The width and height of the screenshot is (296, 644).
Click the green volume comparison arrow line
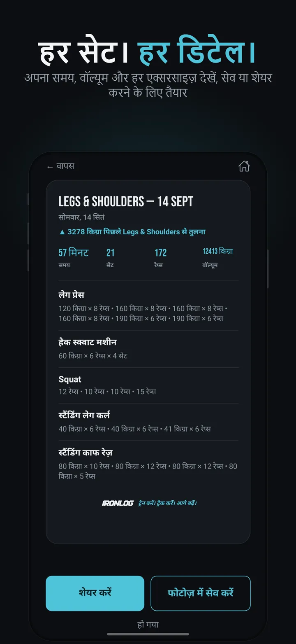tap(132, 232)
